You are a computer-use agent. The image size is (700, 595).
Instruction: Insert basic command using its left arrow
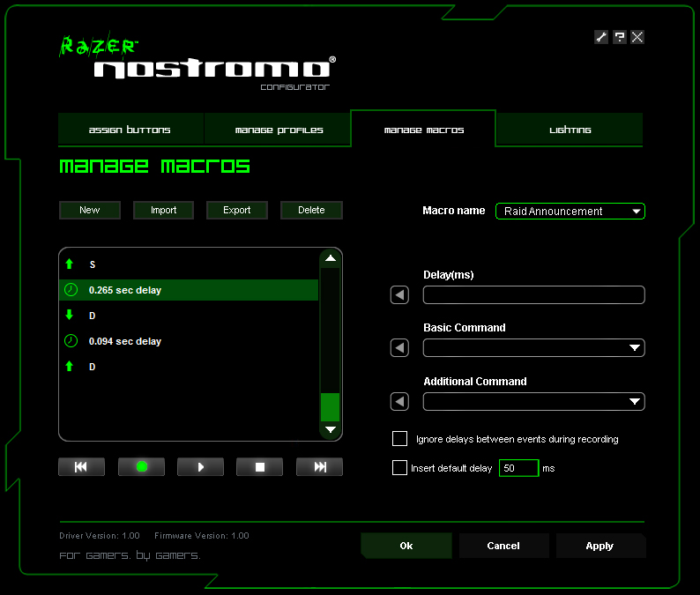pos(399,348)
